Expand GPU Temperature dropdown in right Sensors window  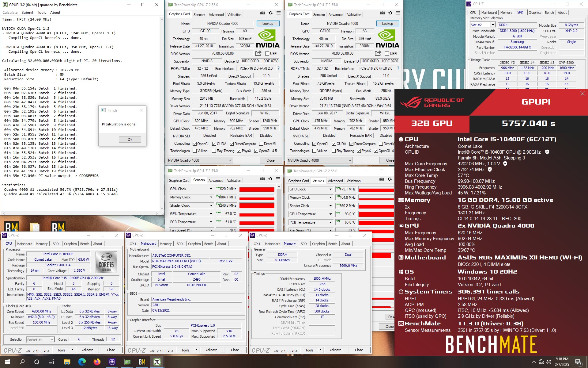point(330,214)
